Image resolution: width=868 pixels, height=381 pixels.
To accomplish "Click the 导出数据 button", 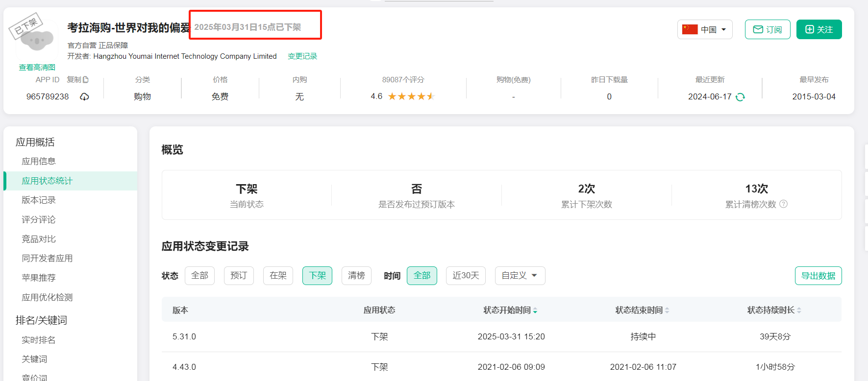I will click(818, 276).
